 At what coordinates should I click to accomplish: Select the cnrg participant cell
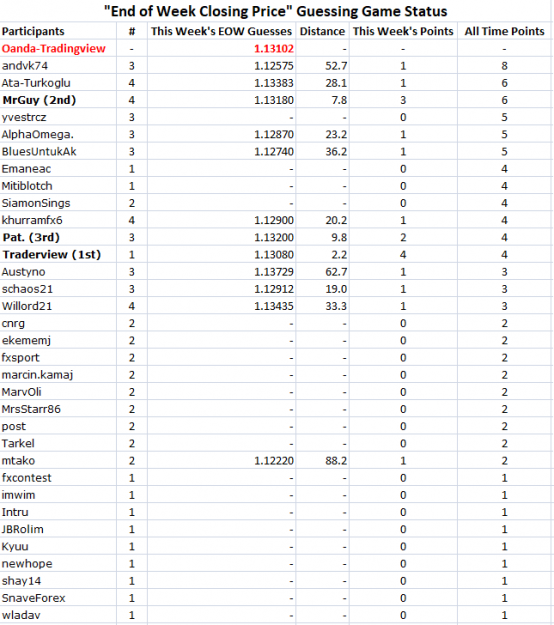(x=13, y=323)
